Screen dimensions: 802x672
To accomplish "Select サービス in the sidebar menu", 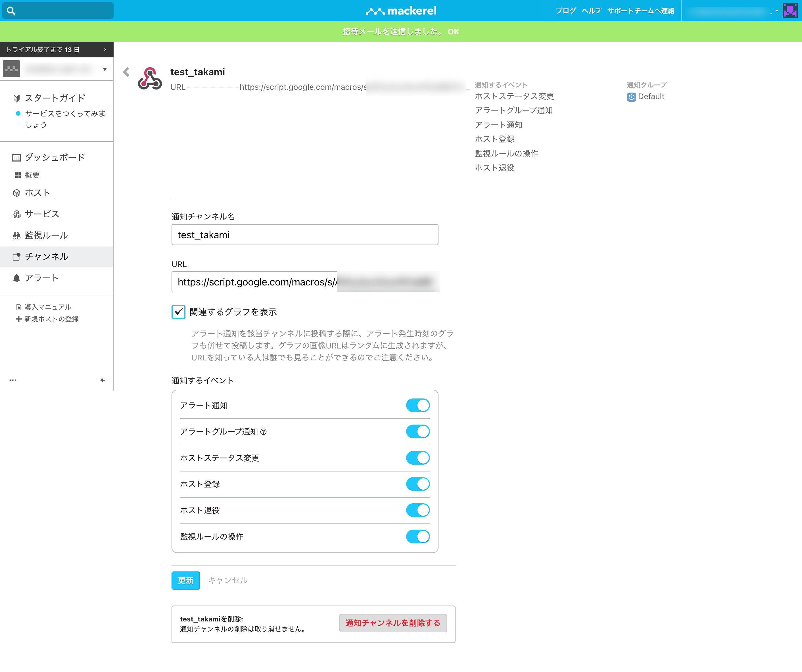I will (x=42, y=214).
